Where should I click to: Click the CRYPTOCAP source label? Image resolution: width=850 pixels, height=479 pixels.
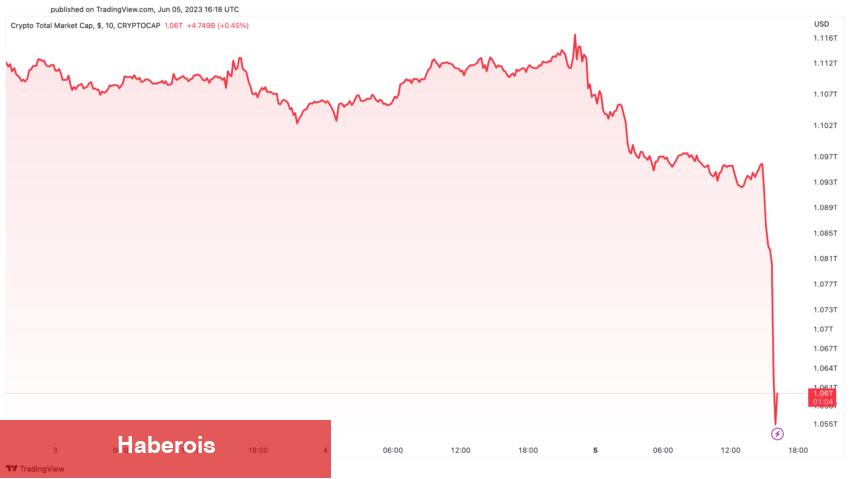138,25
